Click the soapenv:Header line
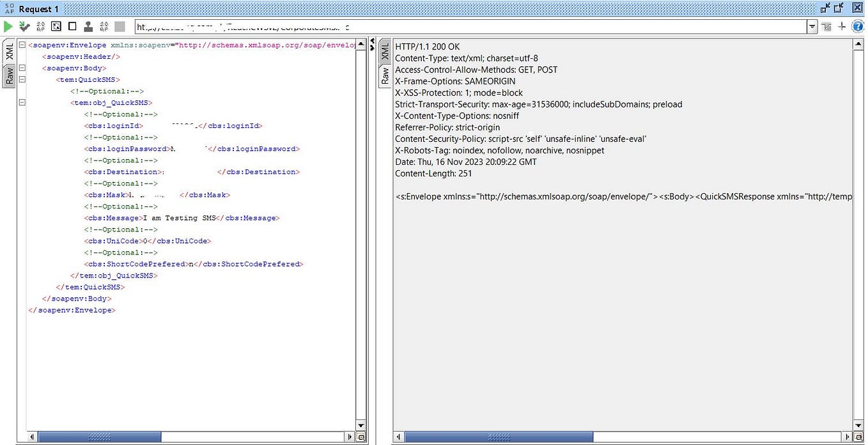This screenshot has height=445, width=868. pos(81,57)
